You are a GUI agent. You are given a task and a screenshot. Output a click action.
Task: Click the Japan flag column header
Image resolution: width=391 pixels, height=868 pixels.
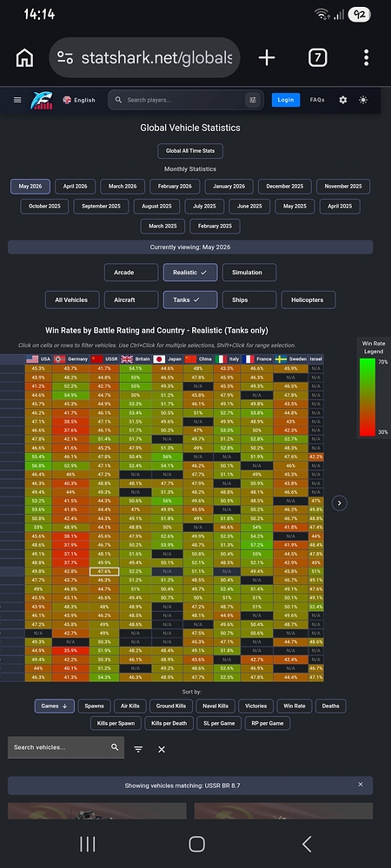click(x=168, y=359)
